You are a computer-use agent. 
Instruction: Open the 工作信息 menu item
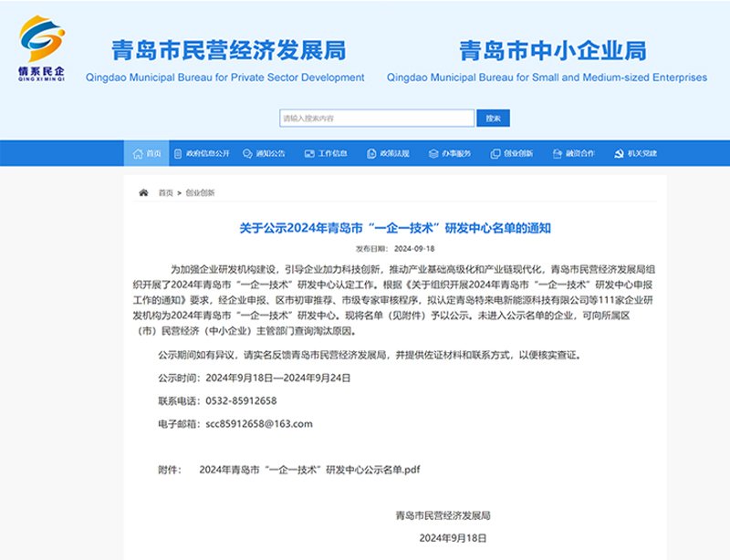326,153
